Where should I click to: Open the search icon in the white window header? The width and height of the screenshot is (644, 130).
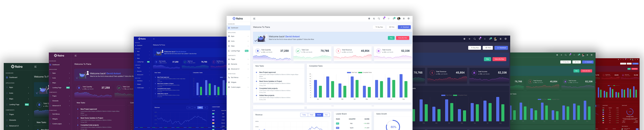(x=379, y=19)
